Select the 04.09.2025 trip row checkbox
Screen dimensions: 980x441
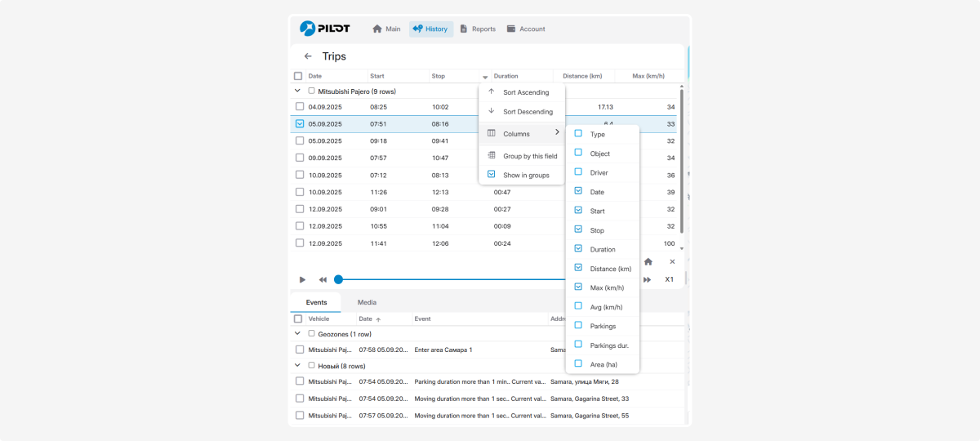(x=300, y=107)
